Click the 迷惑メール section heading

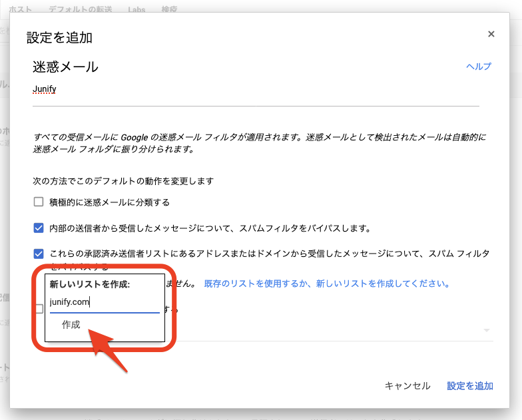tap(65, 67)
